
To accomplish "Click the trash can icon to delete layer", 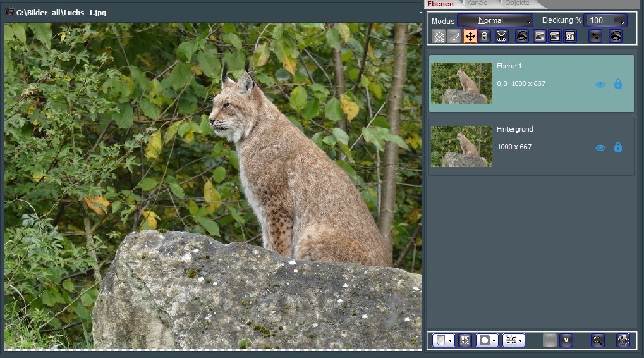I will 623,340.
